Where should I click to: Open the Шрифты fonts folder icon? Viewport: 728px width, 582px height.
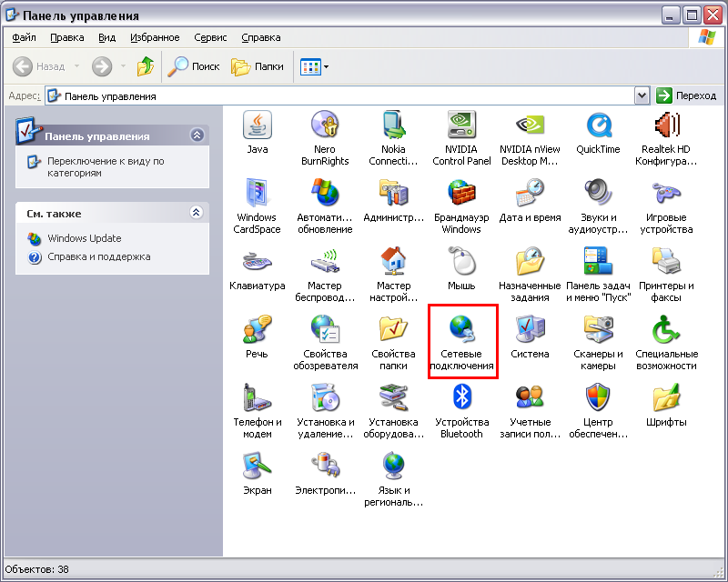pos(666,397)
